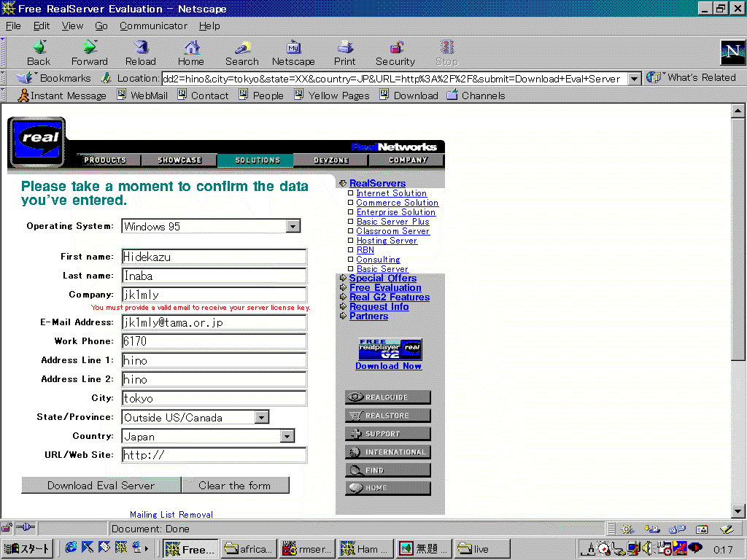Open the Operating System dropdown
Screen dimensions: 747x560
point(293,226)
